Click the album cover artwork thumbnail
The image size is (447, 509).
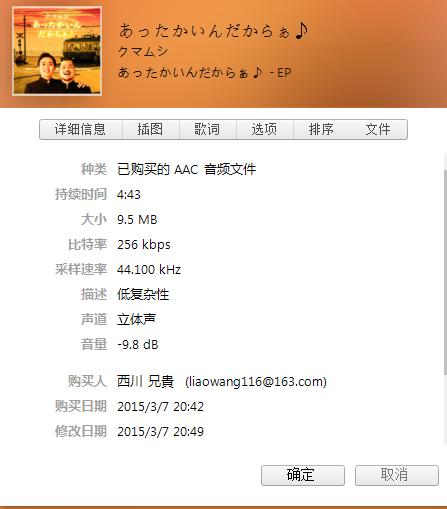[57, 51]
